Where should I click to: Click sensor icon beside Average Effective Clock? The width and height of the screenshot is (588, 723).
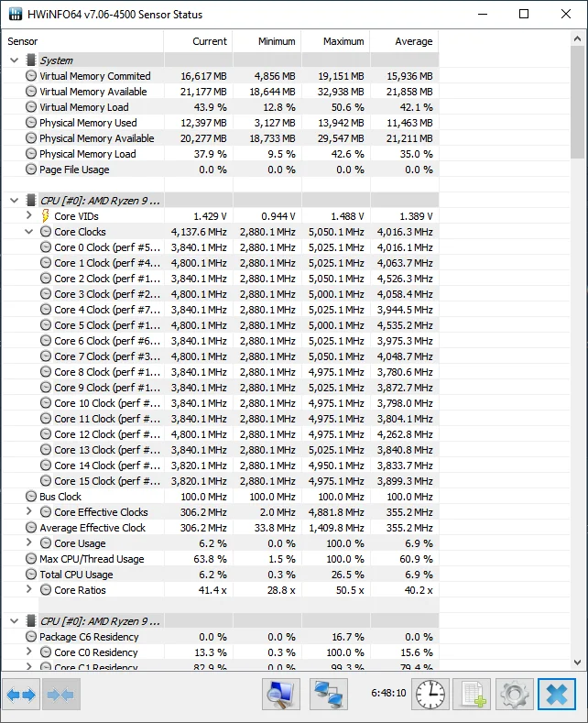(x=31, y=527)
